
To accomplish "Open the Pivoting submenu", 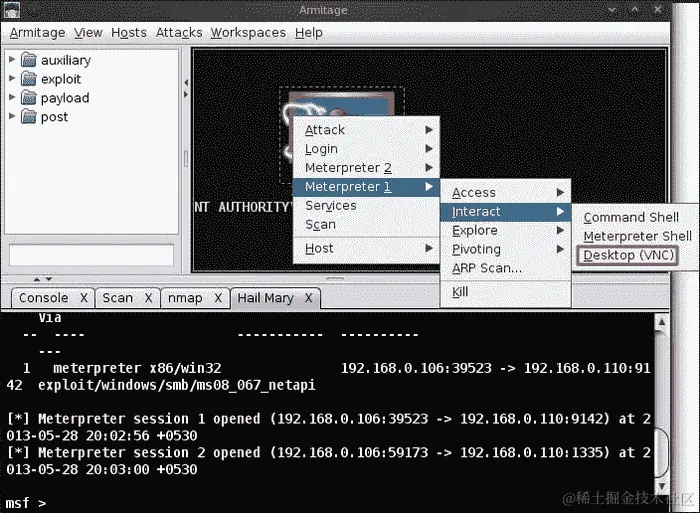I will 505,249.
